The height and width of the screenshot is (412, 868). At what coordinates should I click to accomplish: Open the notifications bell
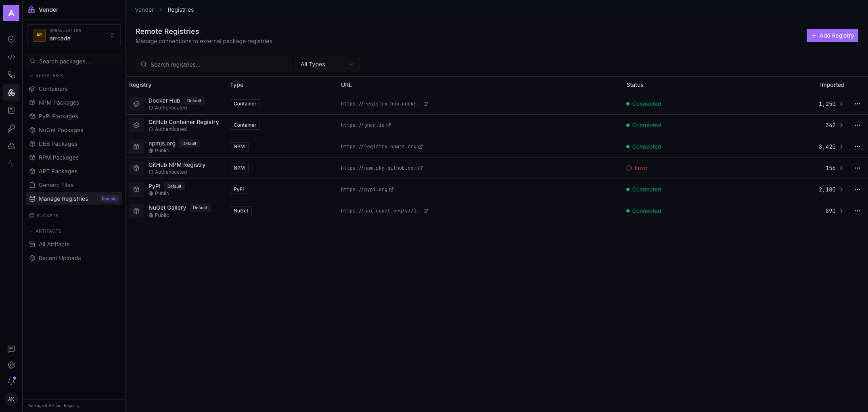(11, 381)
